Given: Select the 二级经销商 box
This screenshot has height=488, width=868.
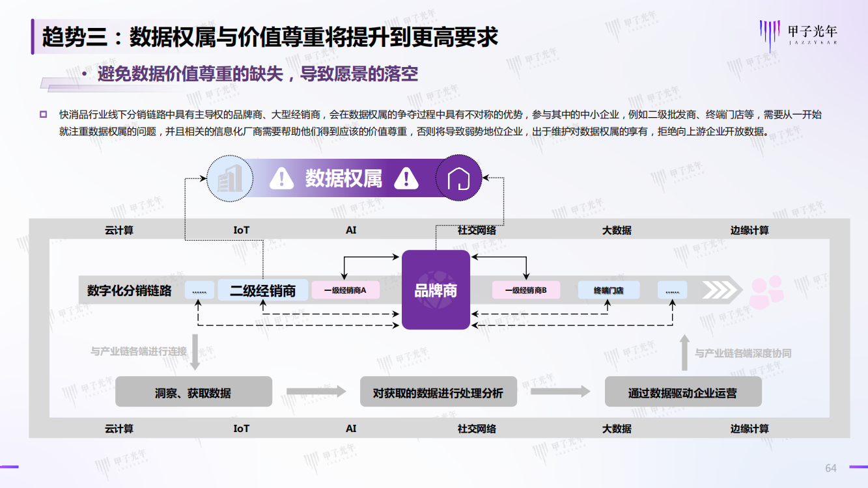Looking at the screenshot, I should [x=262, y=290].
